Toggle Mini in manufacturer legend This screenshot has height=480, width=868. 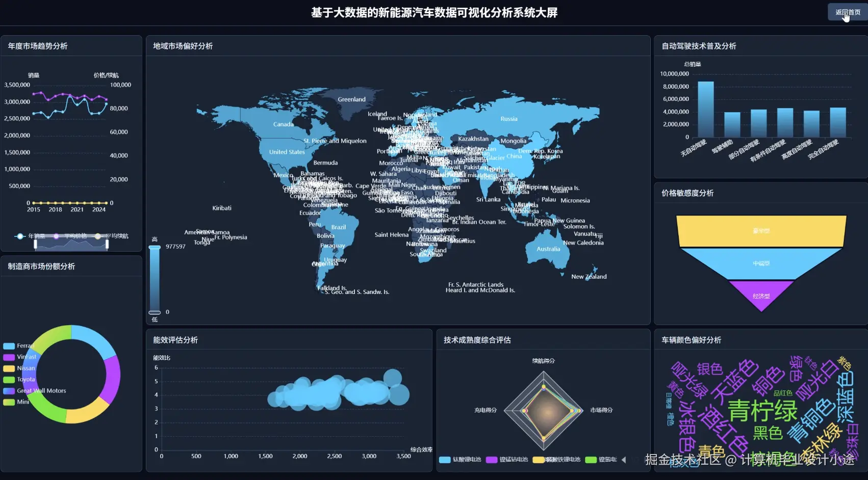pyautogui.click(x=16, y=402)
